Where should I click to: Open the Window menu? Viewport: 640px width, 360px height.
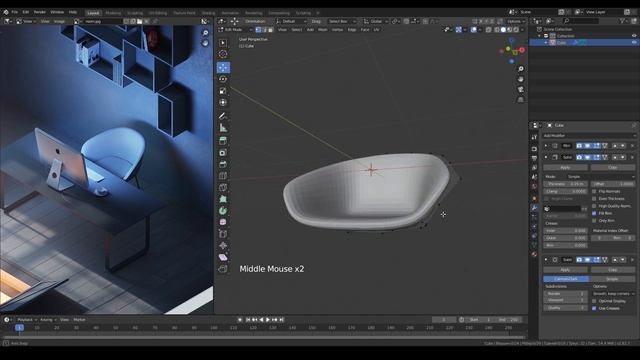pos(57,12)
